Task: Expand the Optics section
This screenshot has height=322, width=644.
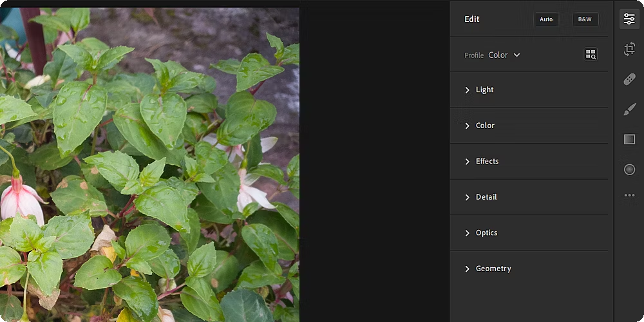Action: [529, 232]
